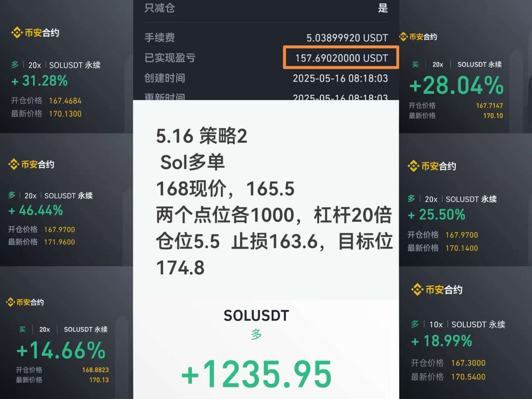This screenshot has width=532, height=399.
Task: Click the 20x label on the +28.04% card
Action: click(438, 65)
